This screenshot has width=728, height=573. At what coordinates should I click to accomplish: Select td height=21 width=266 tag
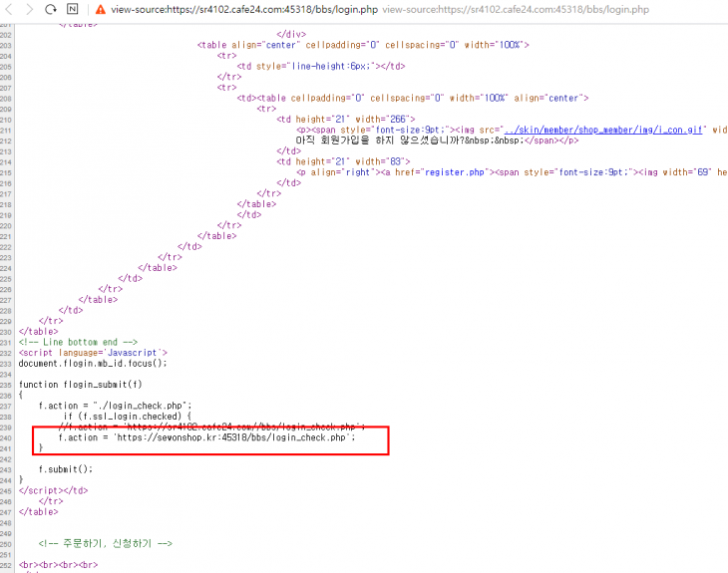345,120
